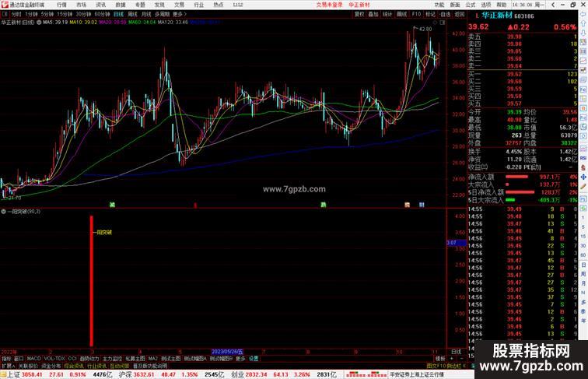This screenshot has width=588, height=379.
Task: Select the 月线 monthly chart tab
Action: (146, 14)
